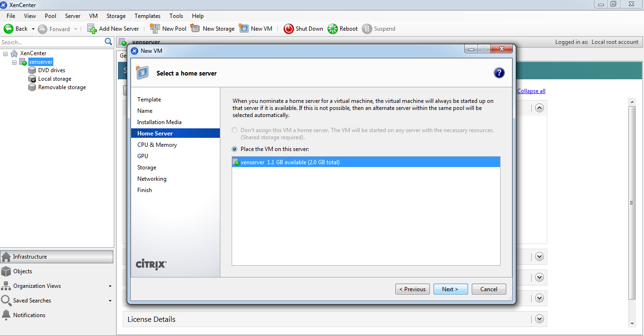The height and width of the screenshot is (336, 644).
Task: Go to the CPU & Memory step
Action: [x=157, y=145]
